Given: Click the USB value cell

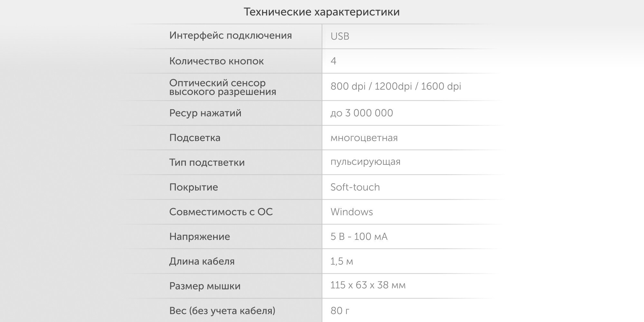Looking at the screenshot, I should pyautogui.click(x=340, y=36).
